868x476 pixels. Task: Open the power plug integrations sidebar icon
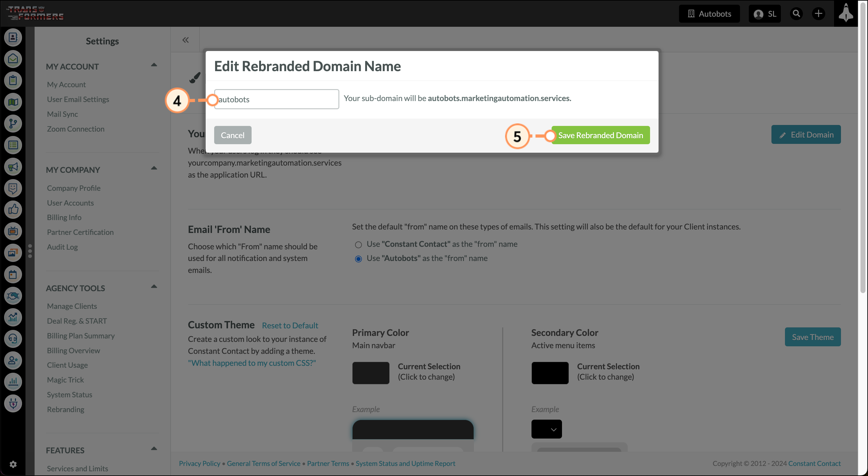pyautogui.click(x=13, y=404)
